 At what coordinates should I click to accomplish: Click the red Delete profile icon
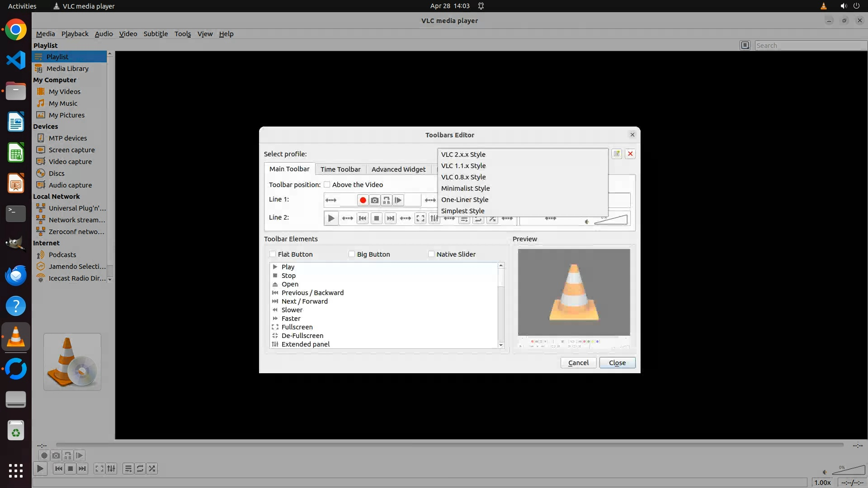[630, 154]
